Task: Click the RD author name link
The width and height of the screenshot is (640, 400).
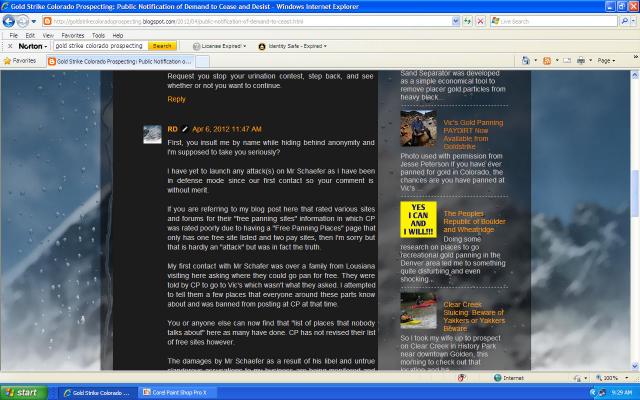Action: 172,129
